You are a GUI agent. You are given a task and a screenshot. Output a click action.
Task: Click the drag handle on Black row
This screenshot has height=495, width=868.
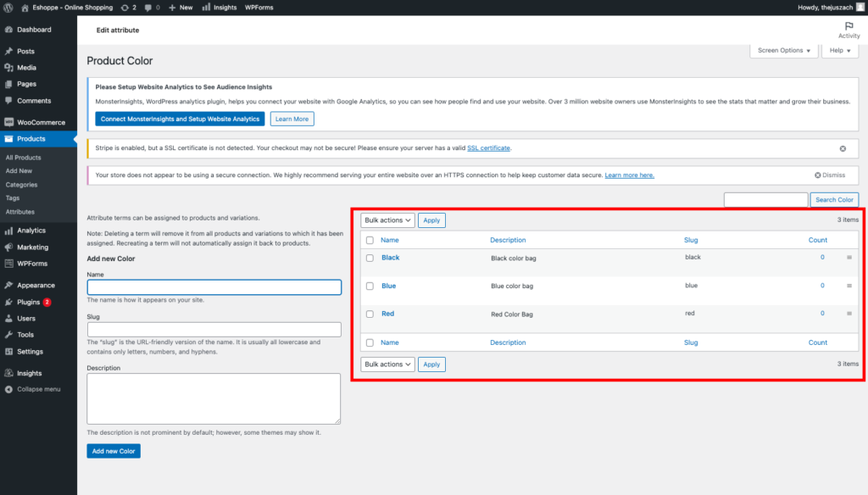tap(849, 258)
